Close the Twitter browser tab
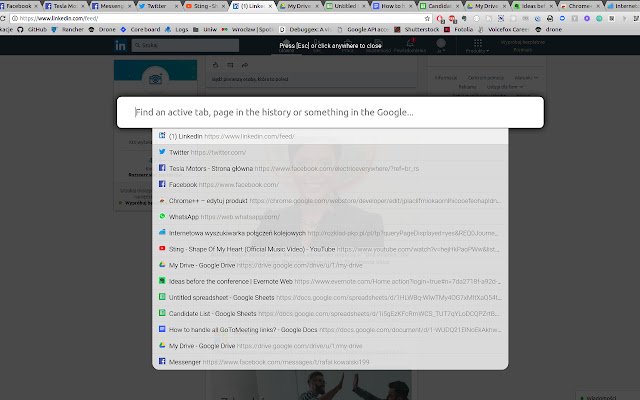This screenshot has width=640, height=400. [x=176, y=6]
